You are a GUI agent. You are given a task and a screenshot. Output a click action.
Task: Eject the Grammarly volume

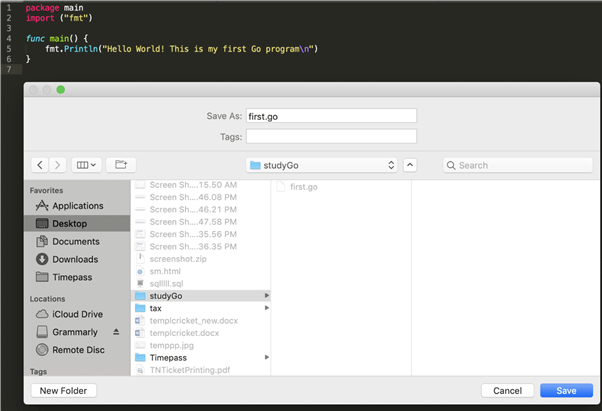point(115,332)
